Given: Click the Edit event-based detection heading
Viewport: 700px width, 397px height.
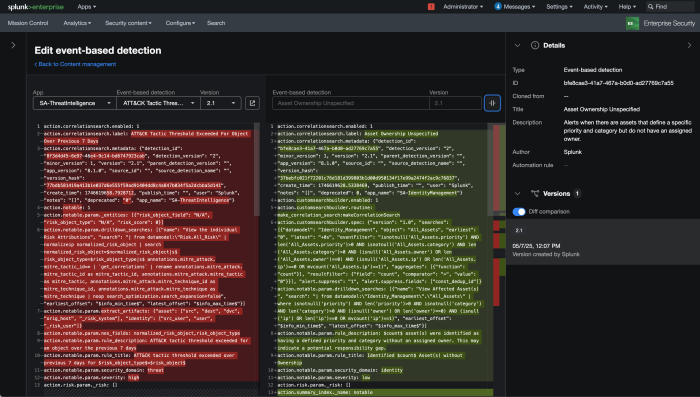Looking at the screenshot, I should (98, 50).
